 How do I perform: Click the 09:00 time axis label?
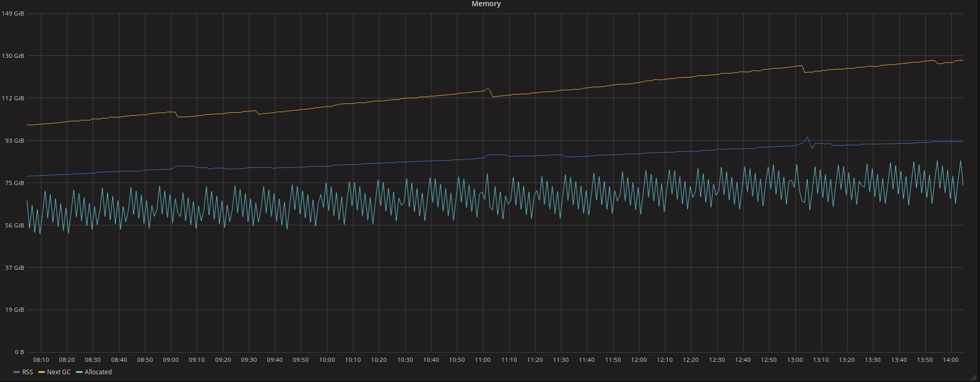[171, 360]
